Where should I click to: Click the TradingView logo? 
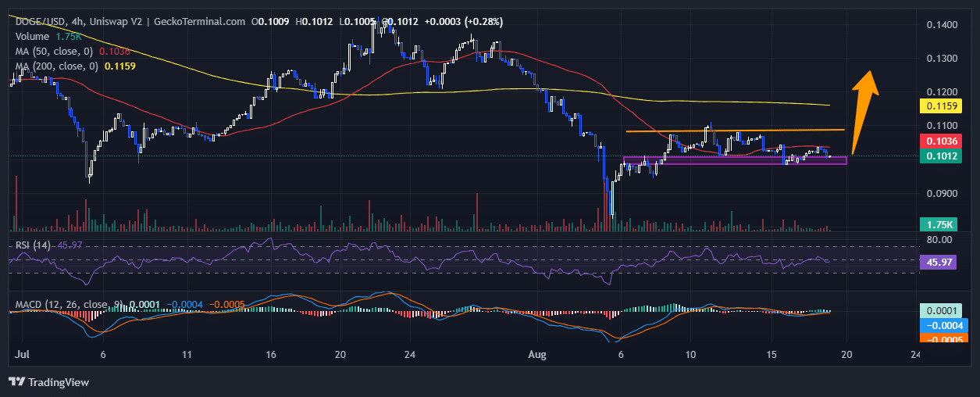[x=48, y=382]
